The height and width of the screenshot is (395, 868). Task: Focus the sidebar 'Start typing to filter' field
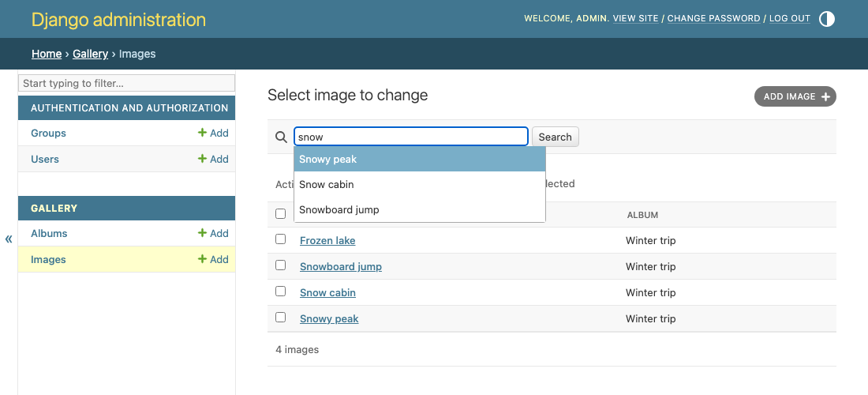coord(127,83)
